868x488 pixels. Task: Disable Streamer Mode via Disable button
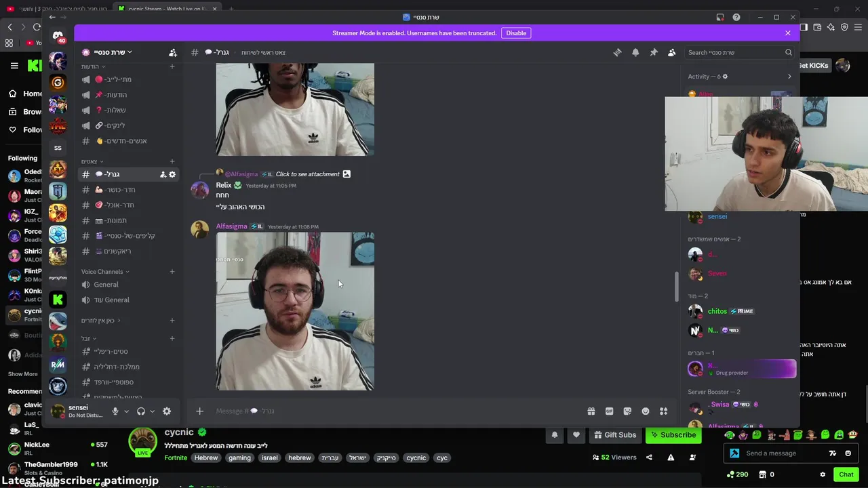[x=516, y=33]
